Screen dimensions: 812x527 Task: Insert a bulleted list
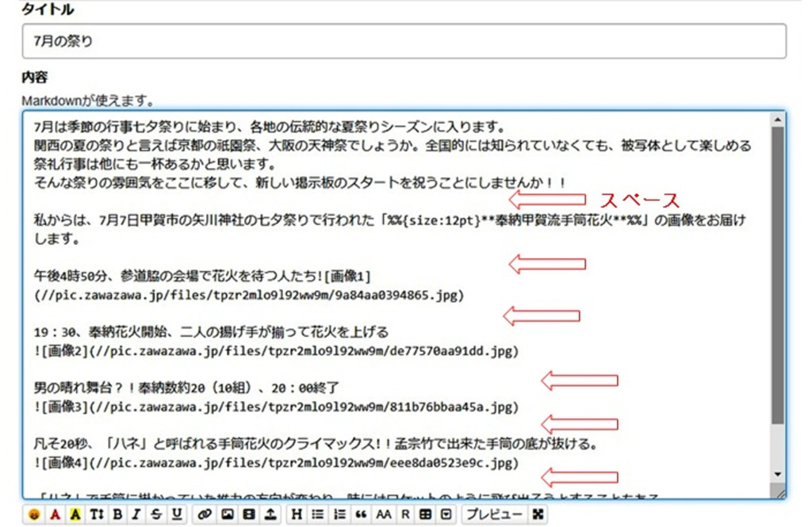tap(318, 514)
